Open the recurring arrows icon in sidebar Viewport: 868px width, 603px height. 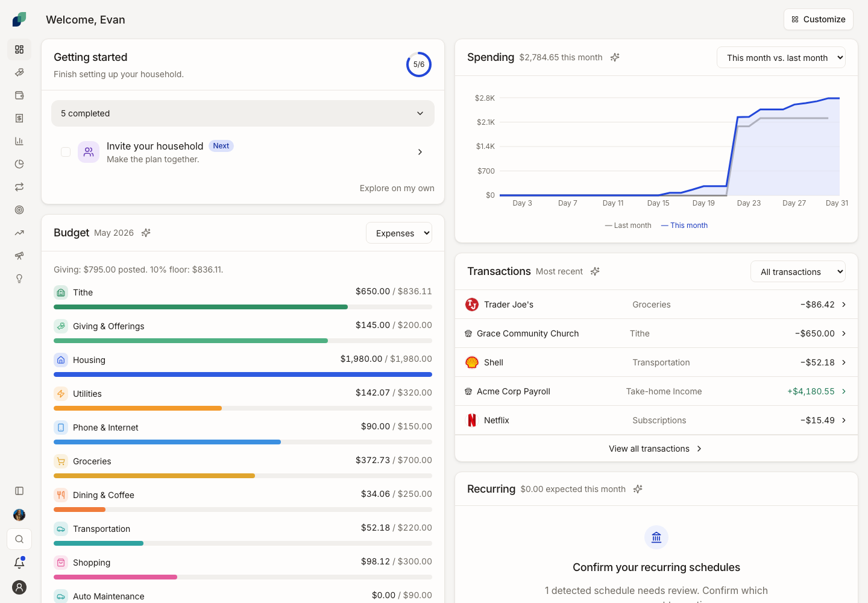click(19, 187)
